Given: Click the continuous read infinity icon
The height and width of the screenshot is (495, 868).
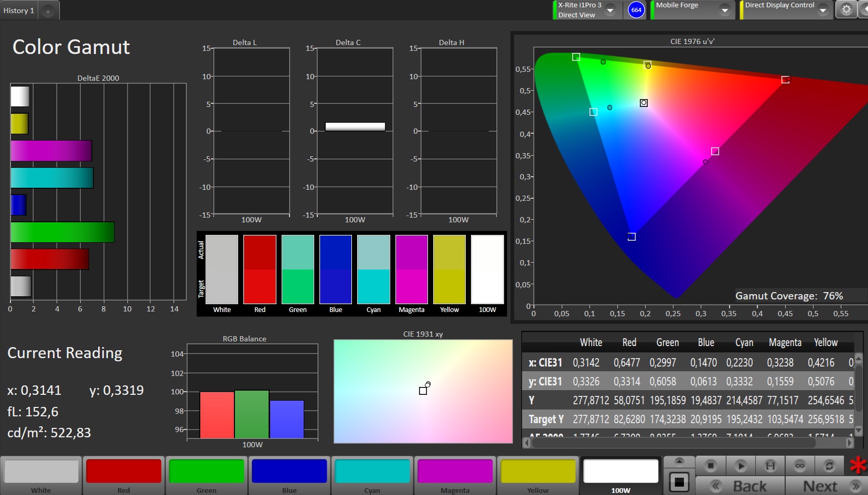Looking at the screenshot, I should 800,465.
